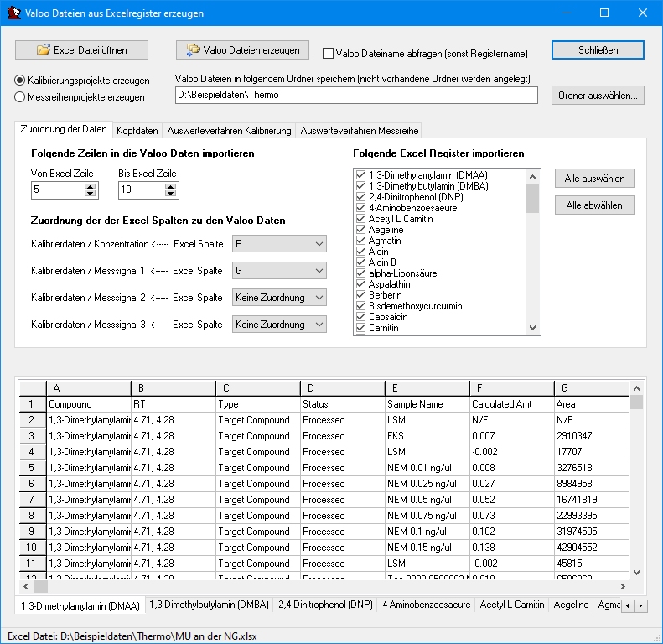This screenshot has width=663, height=644.
Task: Click the Valoo Dateien erzeugen icon
Action: click(x=193, y=50)
